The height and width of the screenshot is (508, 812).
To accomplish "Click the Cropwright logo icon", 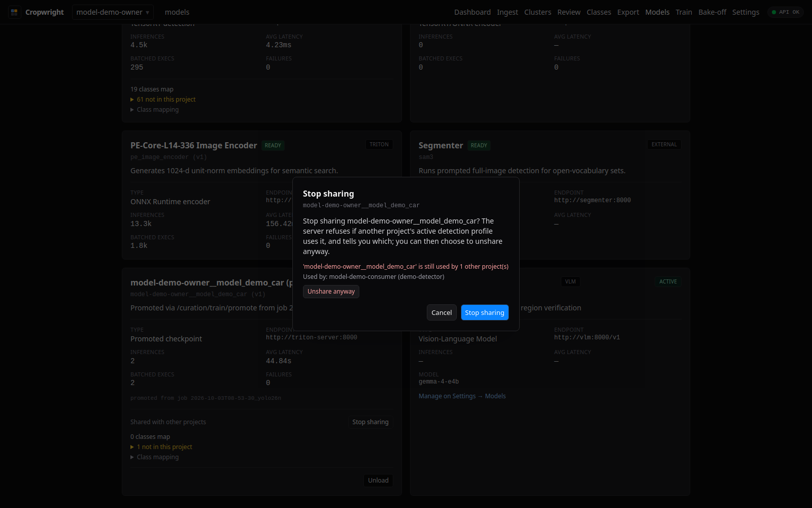I will 14,12.
